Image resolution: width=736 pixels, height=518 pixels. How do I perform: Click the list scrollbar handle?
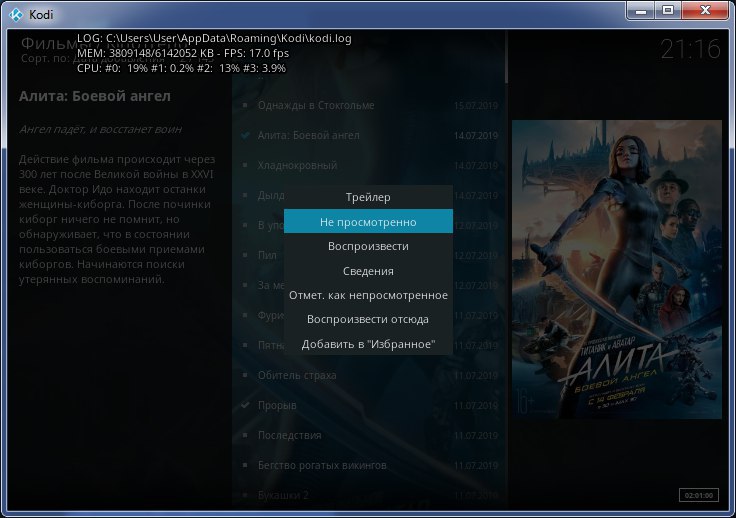[x=506, y=57]
